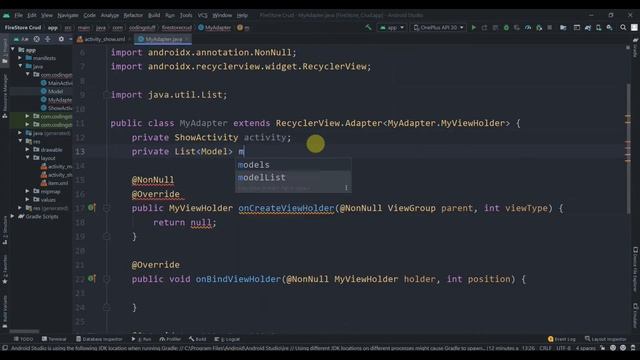Click the override gutter icon on line 22
Viewport: 640px width, 360px height.
[x=91, y=278]
